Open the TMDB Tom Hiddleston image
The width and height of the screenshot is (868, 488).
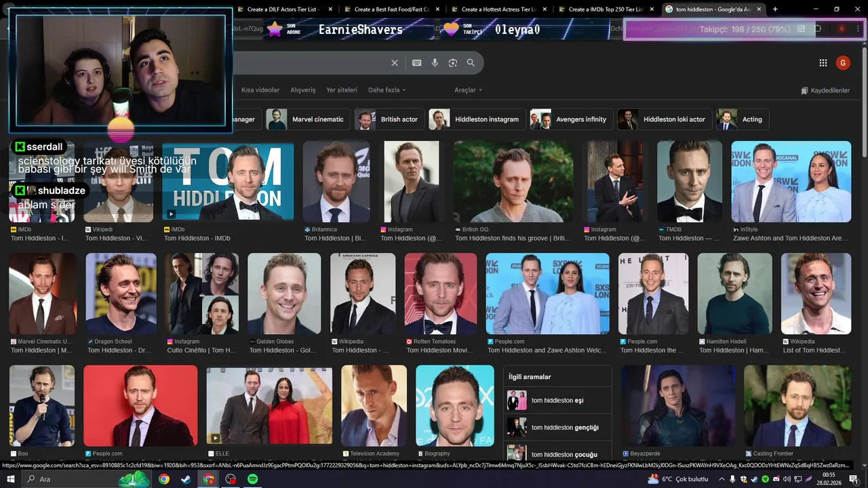689,182
